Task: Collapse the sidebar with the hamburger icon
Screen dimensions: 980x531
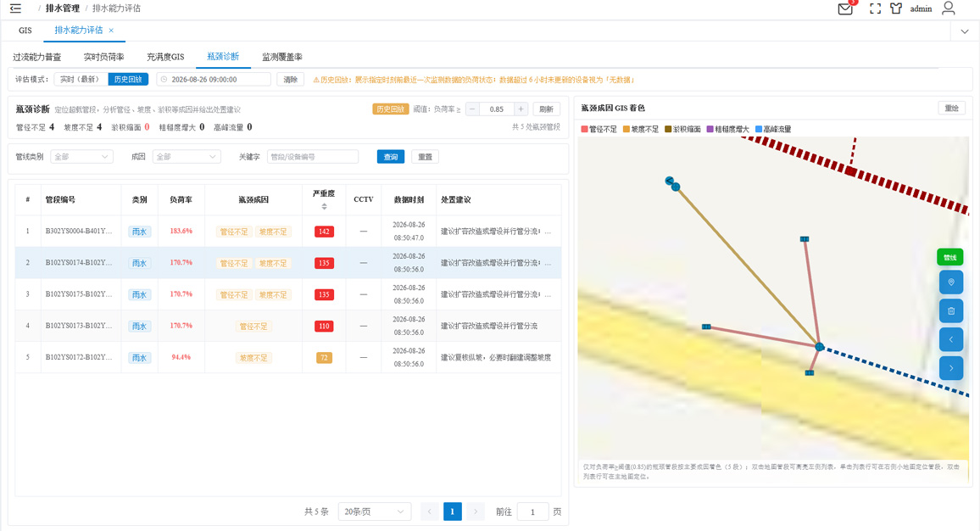Action: point(15,8)
